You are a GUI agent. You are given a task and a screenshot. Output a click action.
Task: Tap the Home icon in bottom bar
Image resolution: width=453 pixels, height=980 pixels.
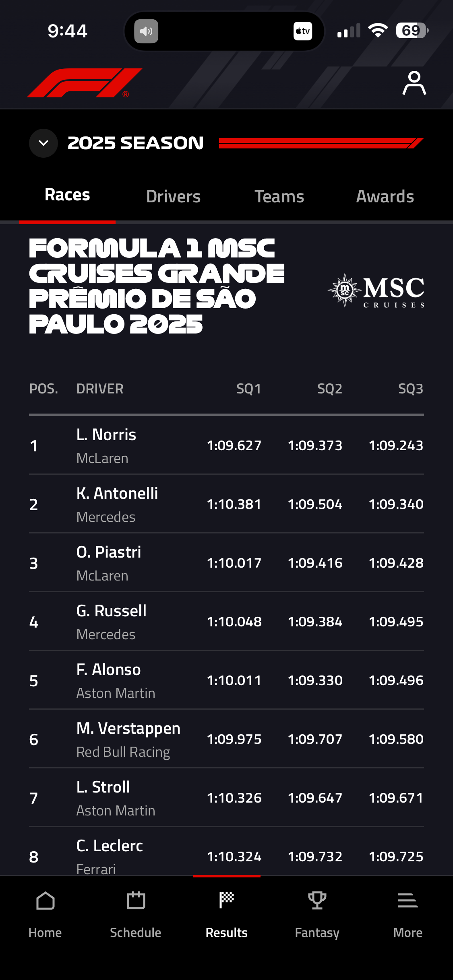click(x=45, y=901)
